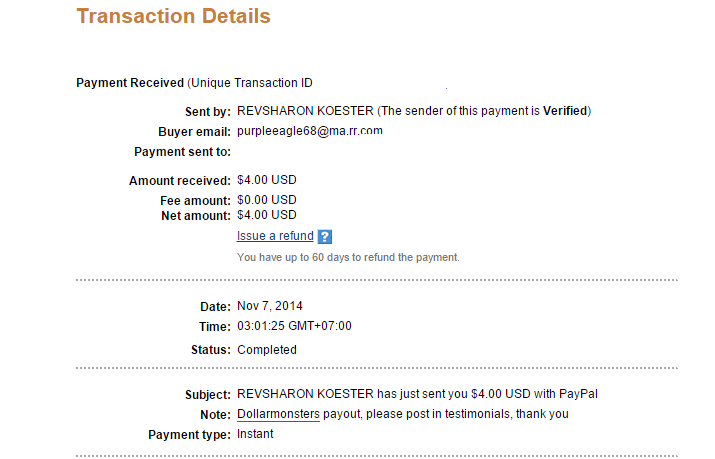Click the Payment sent to label
Screen dimensions: 715x459
click(182, 152)
